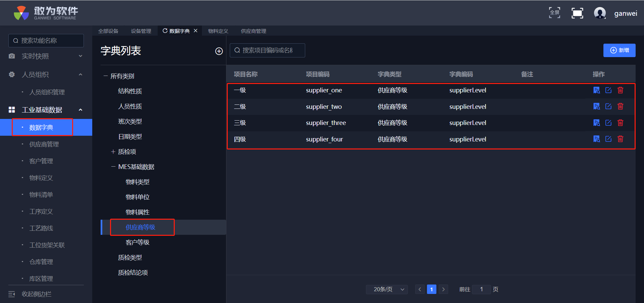
Task: Select 数据字典 in the sidebar
Action: point(46,127)
